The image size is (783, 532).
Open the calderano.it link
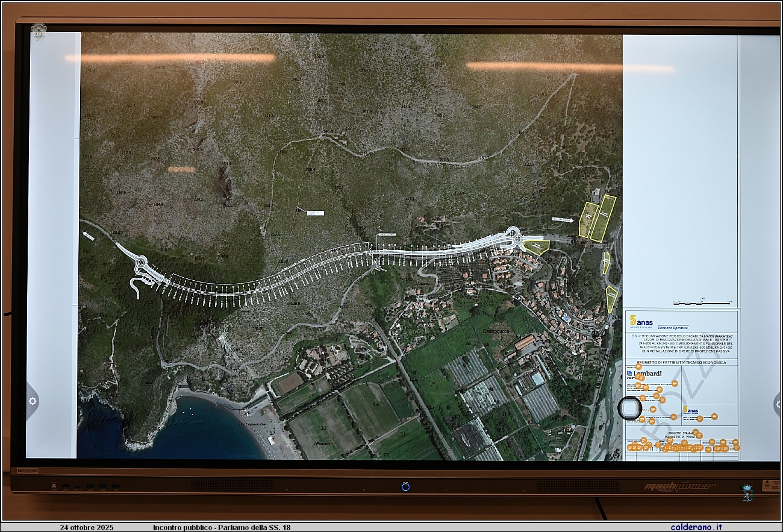(x=696, y=527)
